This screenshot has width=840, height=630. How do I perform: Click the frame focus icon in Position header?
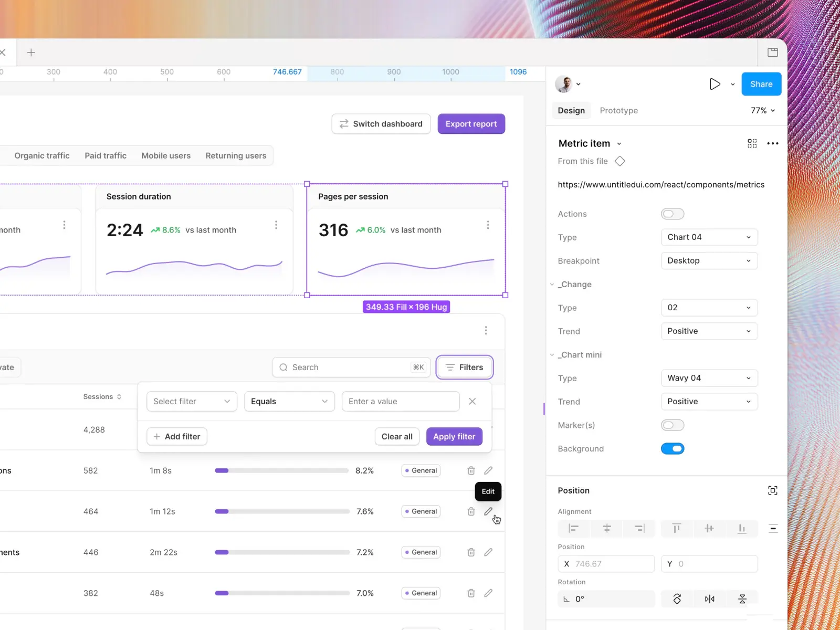tap(773, 490)
